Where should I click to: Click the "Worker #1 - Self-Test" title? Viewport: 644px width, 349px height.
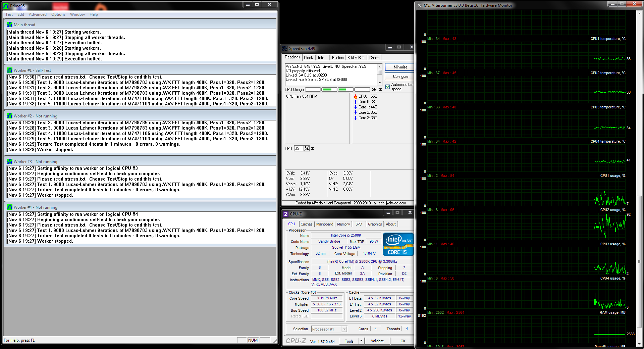click(32, 70)
